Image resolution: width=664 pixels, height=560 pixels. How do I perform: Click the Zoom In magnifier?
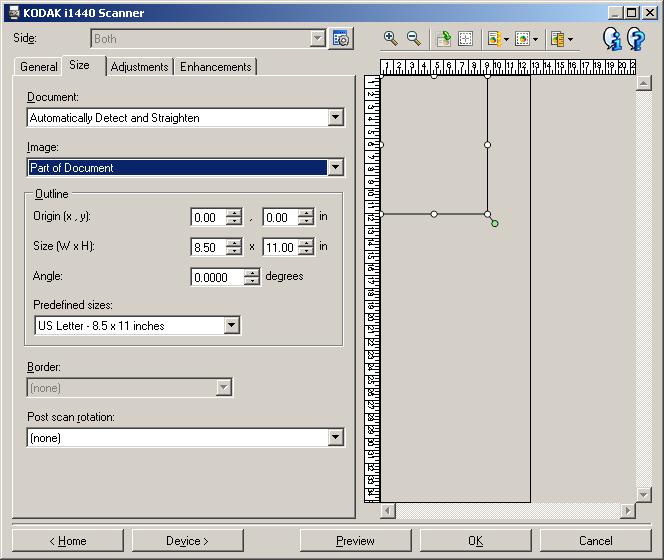pos(390,39)
